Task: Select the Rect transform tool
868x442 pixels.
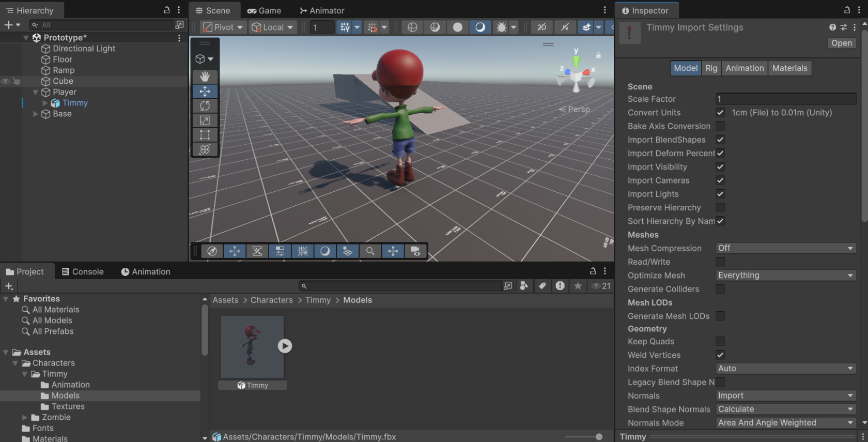Action: pos(205,135)
